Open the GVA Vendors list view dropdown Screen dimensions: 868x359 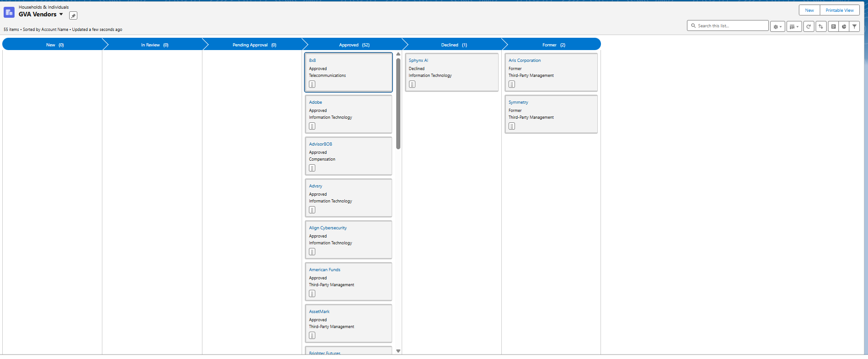pos(61,14)
